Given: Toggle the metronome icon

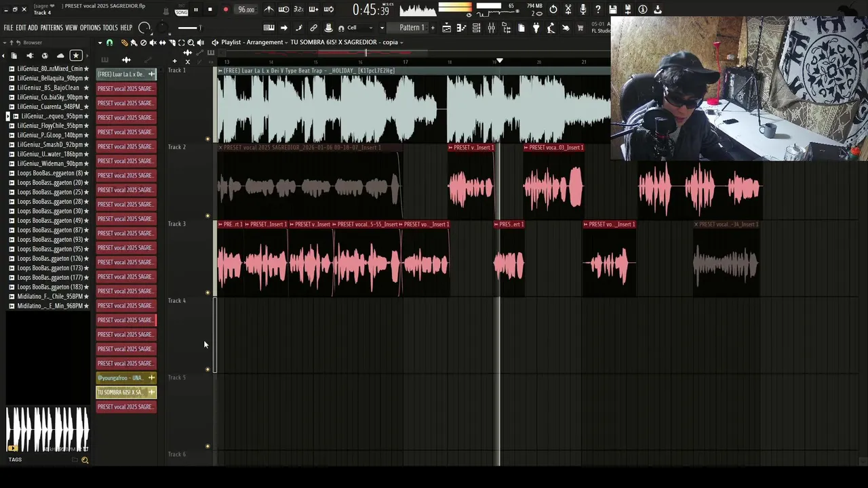Looking at the screenshot, I should [x=269, y=9].
